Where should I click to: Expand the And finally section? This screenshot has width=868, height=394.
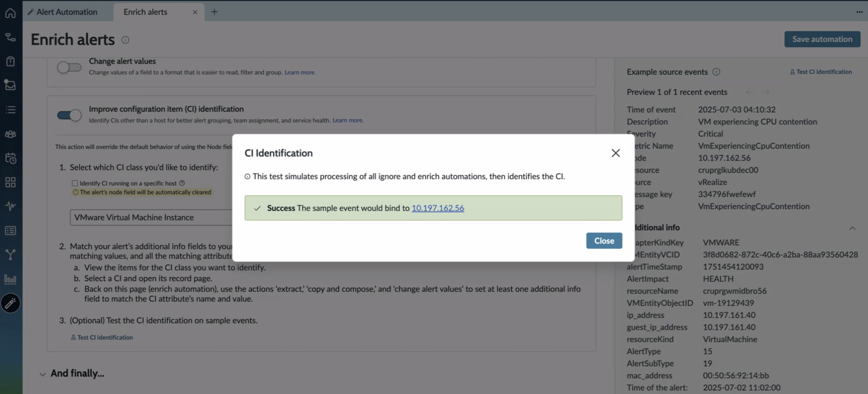point(43,374)
